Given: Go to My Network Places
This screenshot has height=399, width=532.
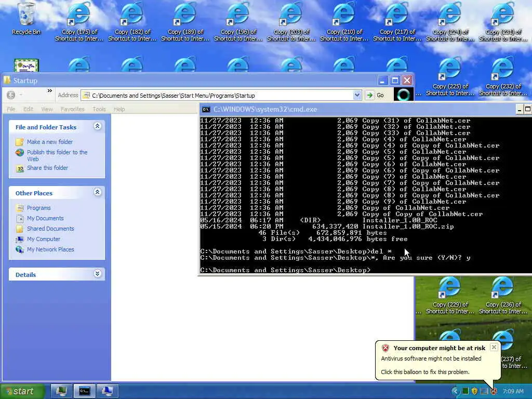Looking at the screenshot, I should click(50, 249).
